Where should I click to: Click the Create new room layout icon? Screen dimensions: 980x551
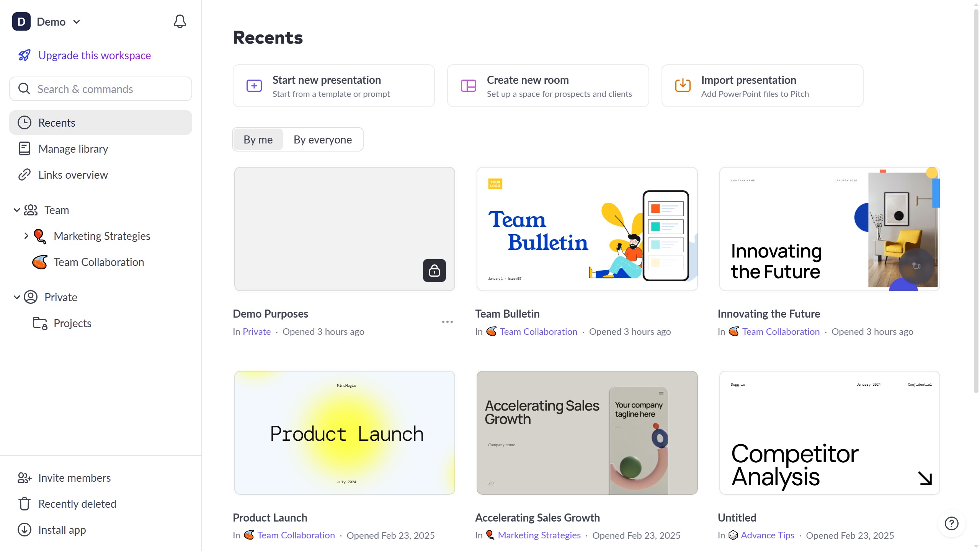(468, 86)
